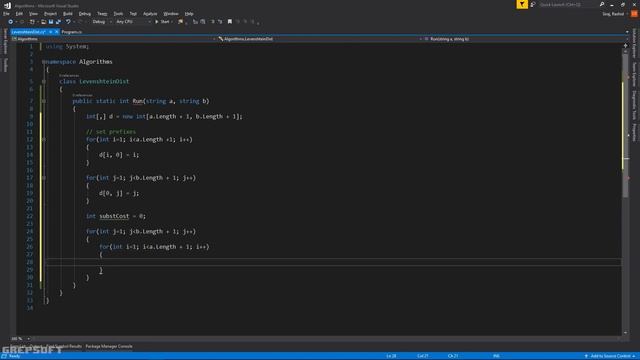Open the Algorithms.LevenshteinDist type dropdown

319,39
